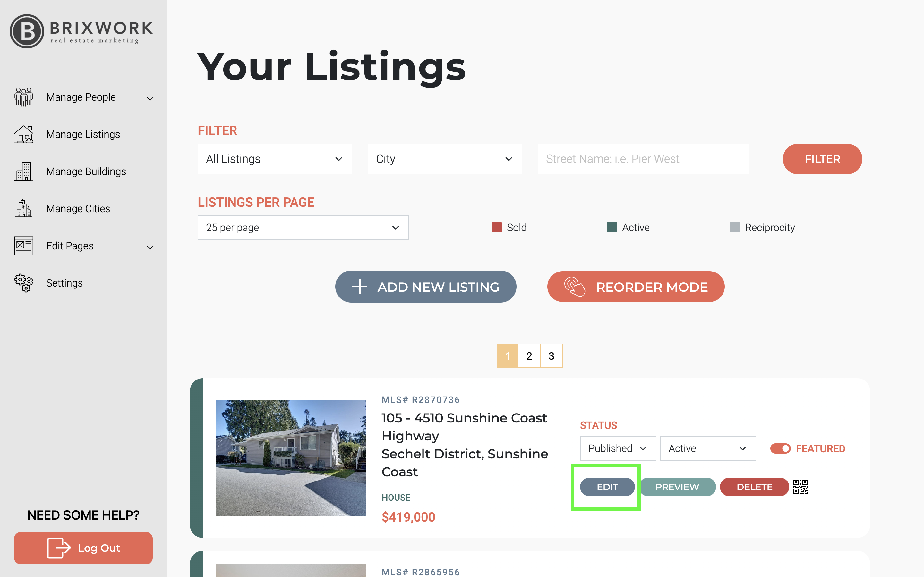The width and height of the screenshot is (924, 577).
Task: Open the Sunshine Coast Highway listing photo
Action: (x=291, y=458)
